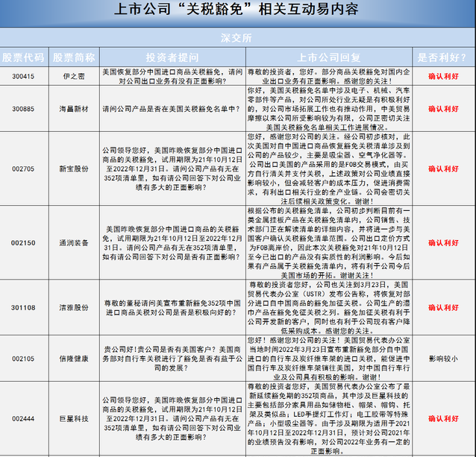The width and height of the screenshot is (476, 457).
Task: Select the 投资者提问 column header
Action: 172,56
